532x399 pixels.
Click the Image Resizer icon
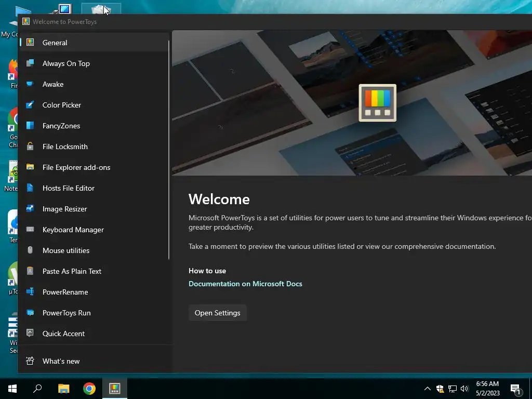pyautogui.click(x=30, y=208)
